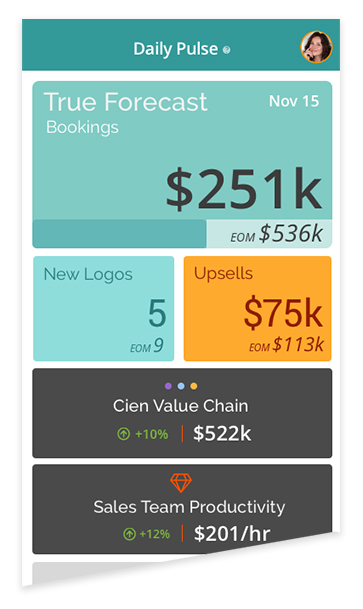Click the green up-arrow next to +12%
This screenshot has height=609, width=363.
point(129,534)
